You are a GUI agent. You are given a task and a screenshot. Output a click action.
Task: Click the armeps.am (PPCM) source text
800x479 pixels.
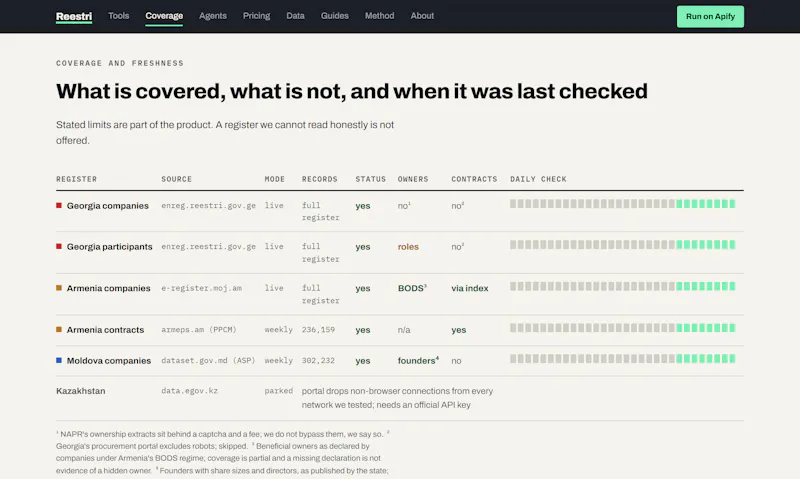click(x=199, y=330)
